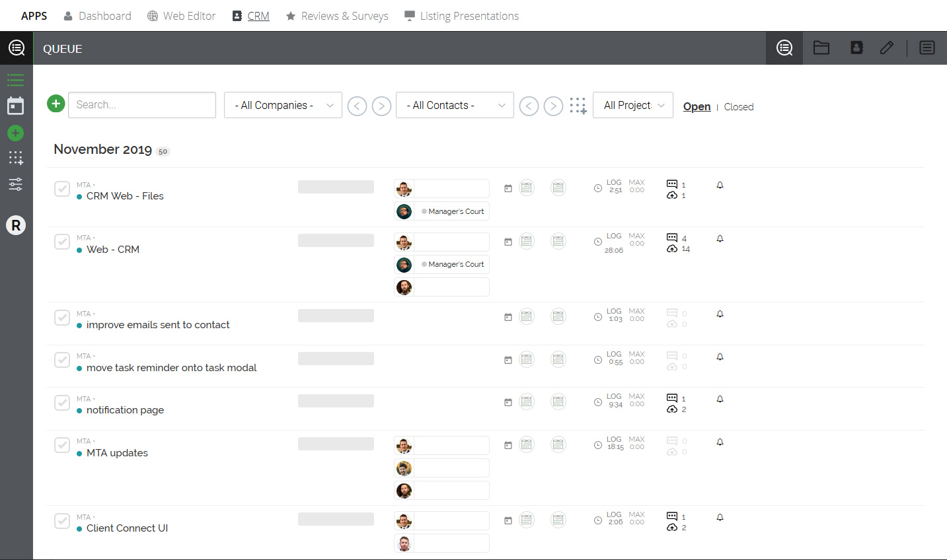
Task: Check the CRM Web - Files task checkbox
Action: (x=62, y=189)
